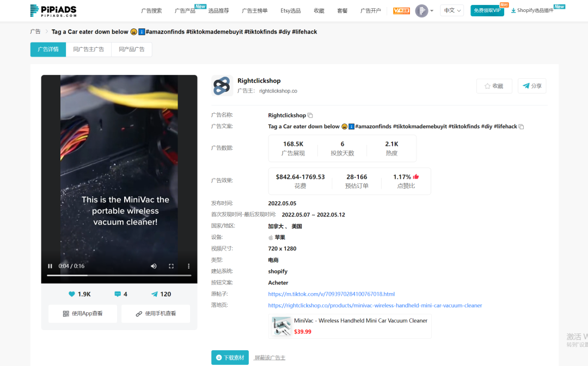Viewport: 588px width, 366px height.
Task: Open the 广告产品 menu
Action: pos(185,10)
